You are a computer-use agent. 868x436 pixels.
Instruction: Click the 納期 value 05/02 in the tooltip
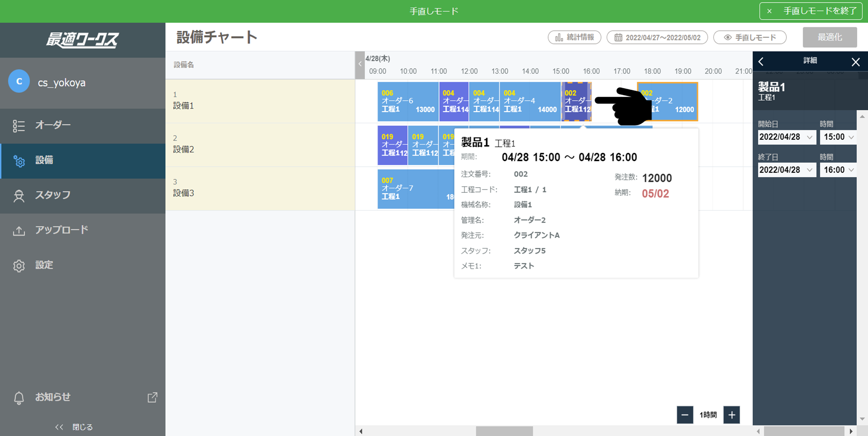655,194
